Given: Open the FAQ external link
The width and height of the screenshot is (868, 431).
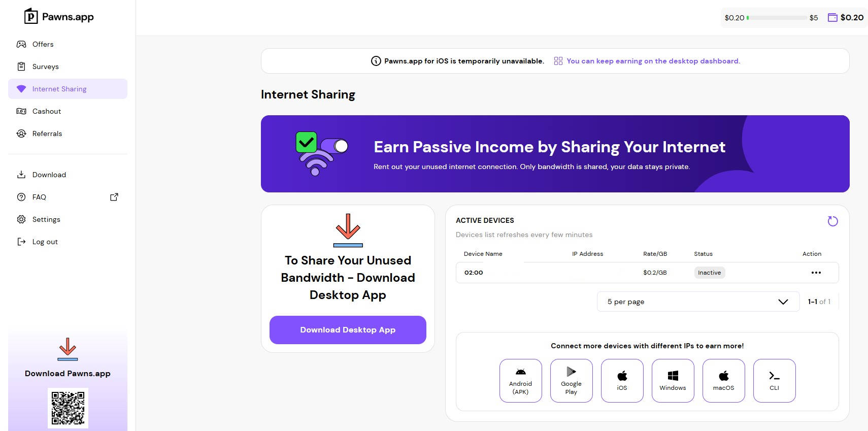Looking at the screenshot, I should 114,197.
